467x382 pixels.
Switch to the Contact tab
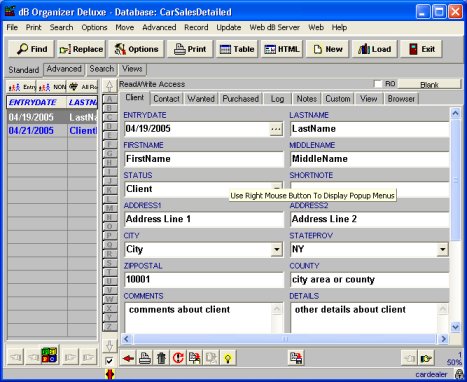(x=166, y=99)
